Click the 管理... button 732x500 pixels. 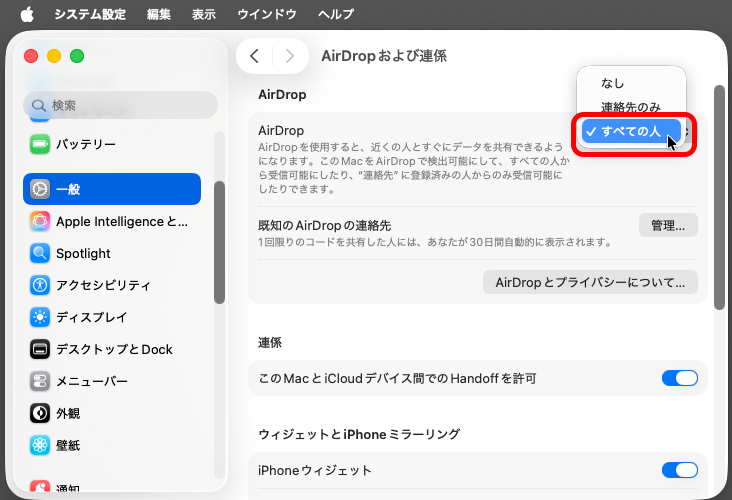(668, 225)
